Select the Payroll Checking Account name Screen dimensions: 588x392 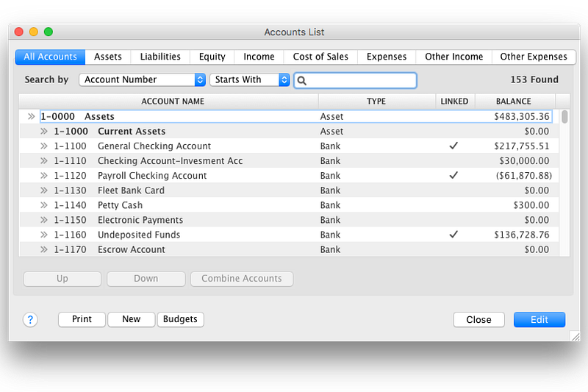click(x=152, y=176)
